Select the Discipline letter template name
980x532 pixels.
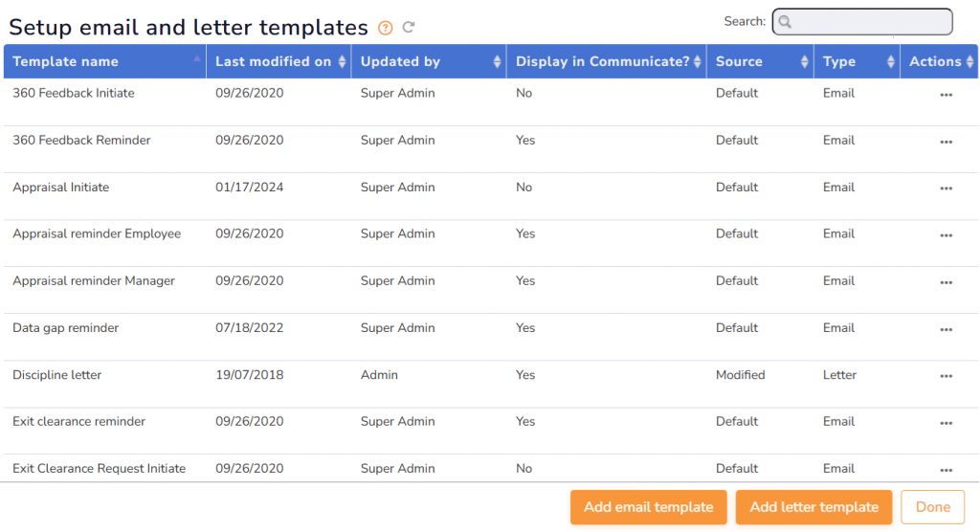[x=56, y=374]
